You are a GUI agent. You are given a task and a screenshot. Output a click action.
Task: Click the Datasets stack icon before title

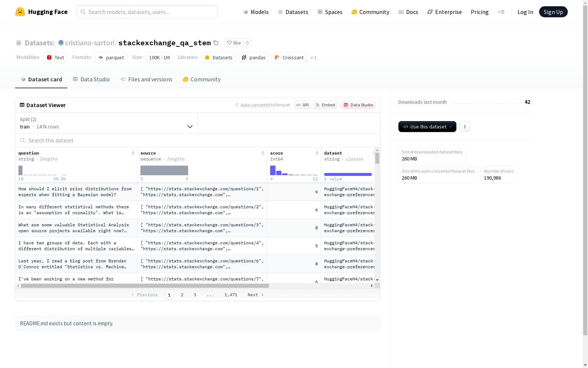click(x=19, y=43)
